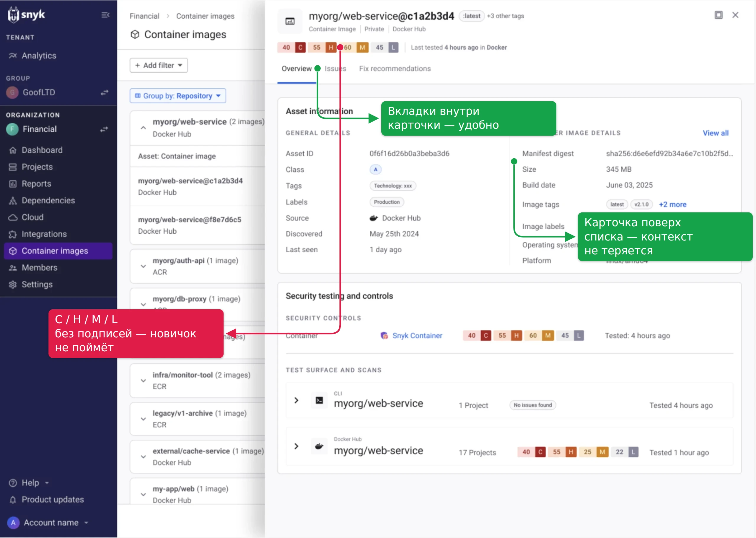Select myorg/web-service@c1a2b3d4 image row
Screen dimensions: 756x538
click(x=198, y=186)
